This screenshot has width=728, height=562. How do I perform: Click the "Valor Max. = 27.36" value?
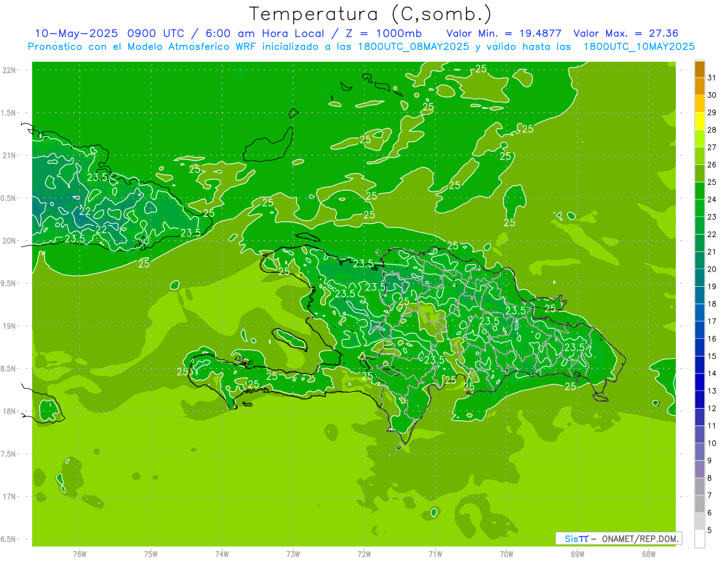coord(625,33)
